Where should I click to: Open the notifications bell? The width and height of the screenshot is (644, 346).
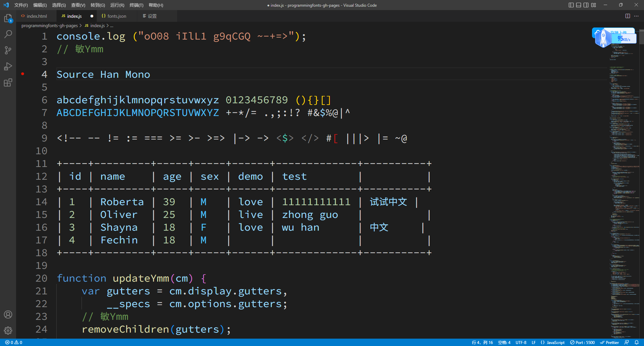point(637,342)
